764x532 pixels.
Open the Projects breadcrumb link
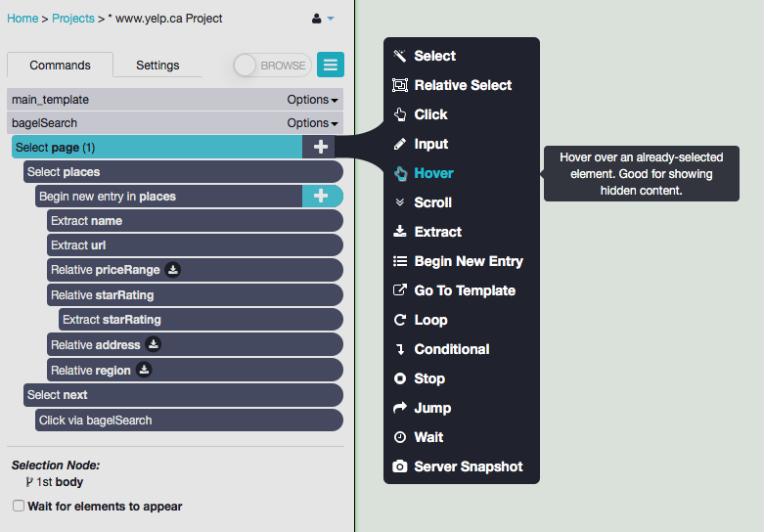pos(73,19)
